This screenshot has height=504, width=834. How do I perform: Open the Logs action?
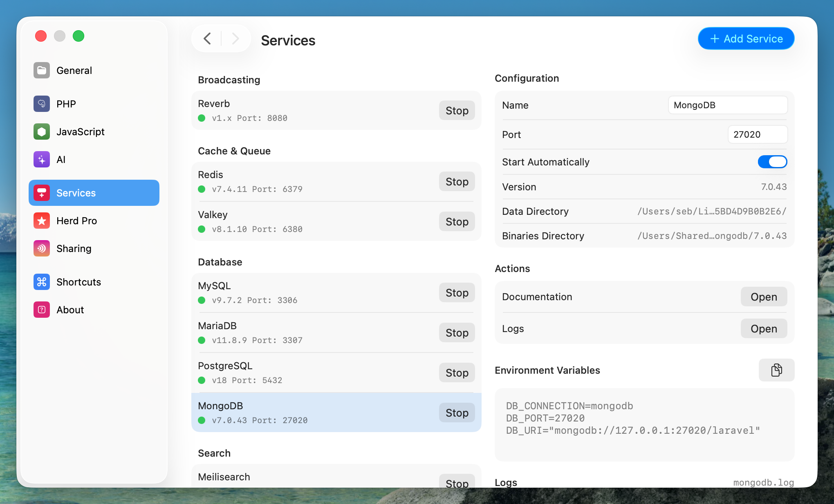(x=764, y=328)
